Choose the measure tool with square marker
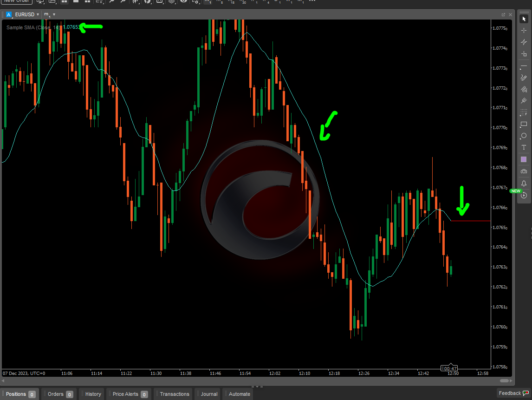 (524, 54)
